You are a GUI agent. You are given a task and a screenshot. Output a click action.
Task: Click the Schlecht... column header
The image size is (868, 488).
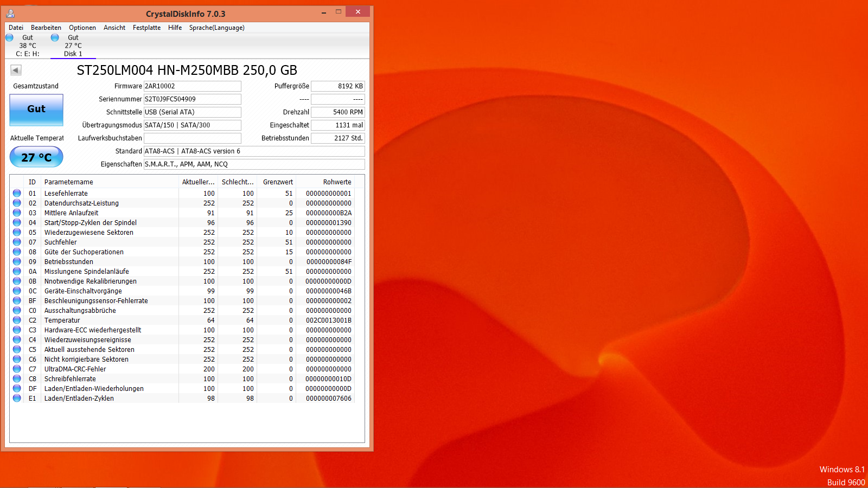[x=237, y=182]
